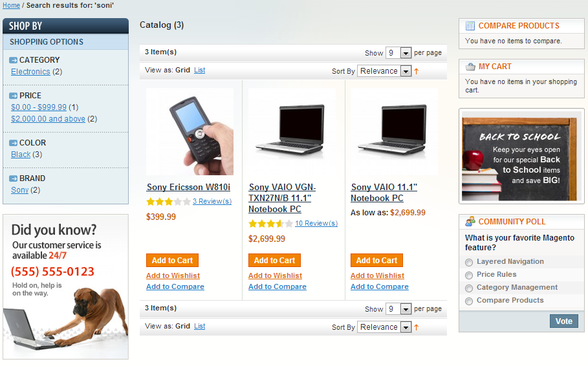Go to Home breadcrumb link
Image resolution: width=588 pixels, height=366 pixels.
(x=11, y=5)
